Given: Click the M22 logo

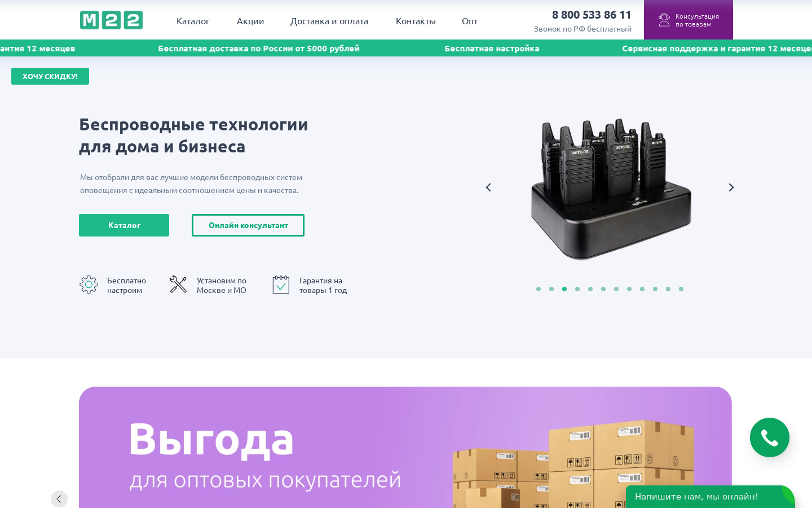Looking at the screenshot, I should click(x=111, y=20).
